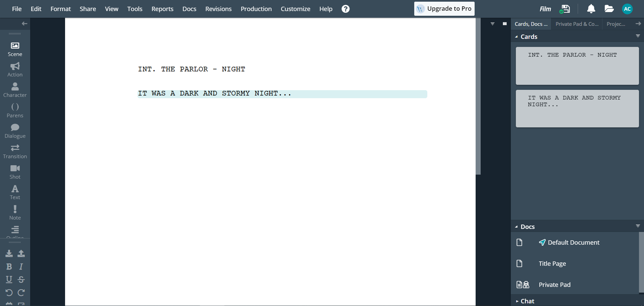
Task: Toggle bold formatting
Action: (9, 266)
